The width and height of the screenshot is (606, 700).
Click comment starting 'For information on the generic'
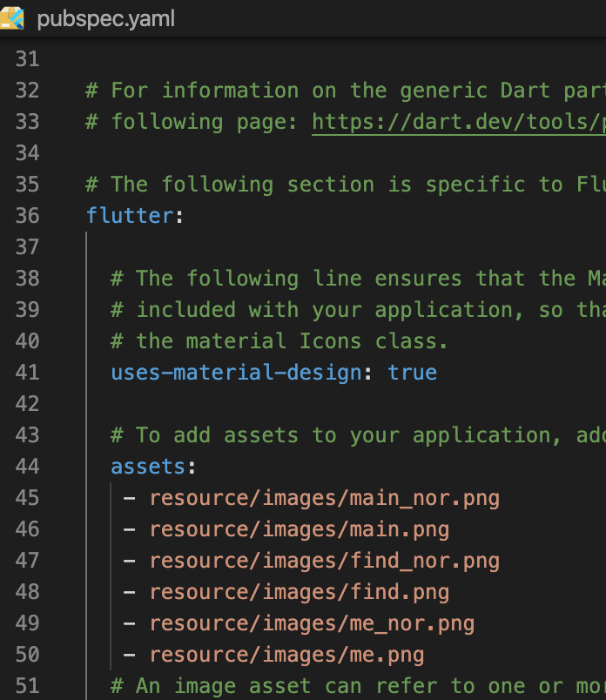346,91
